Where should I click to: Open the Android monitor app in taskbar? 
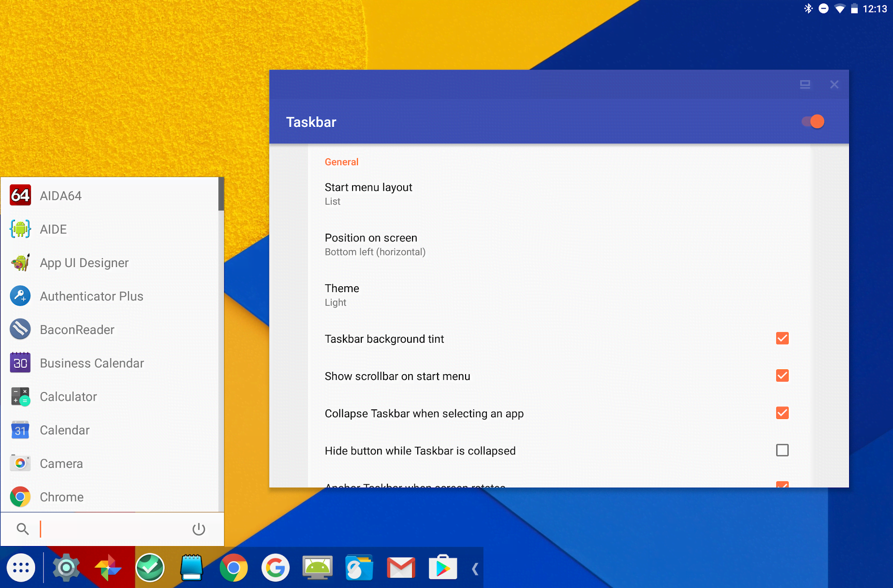[317, 568]
